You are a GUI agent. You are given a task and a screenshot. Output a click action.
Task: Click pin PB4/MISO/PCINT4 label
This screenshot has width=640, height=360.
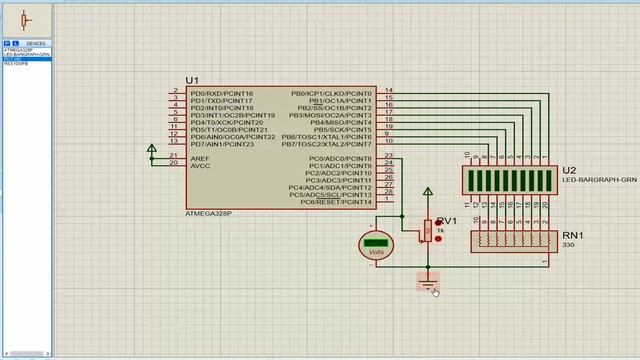341,122
